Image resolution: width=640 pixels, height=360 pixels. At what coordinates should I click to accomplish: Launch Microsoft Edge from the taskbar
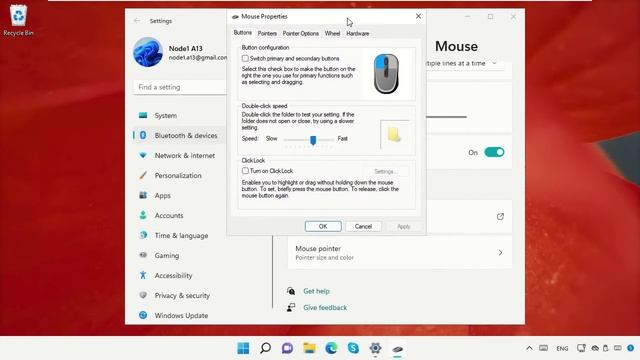point(331,348)
